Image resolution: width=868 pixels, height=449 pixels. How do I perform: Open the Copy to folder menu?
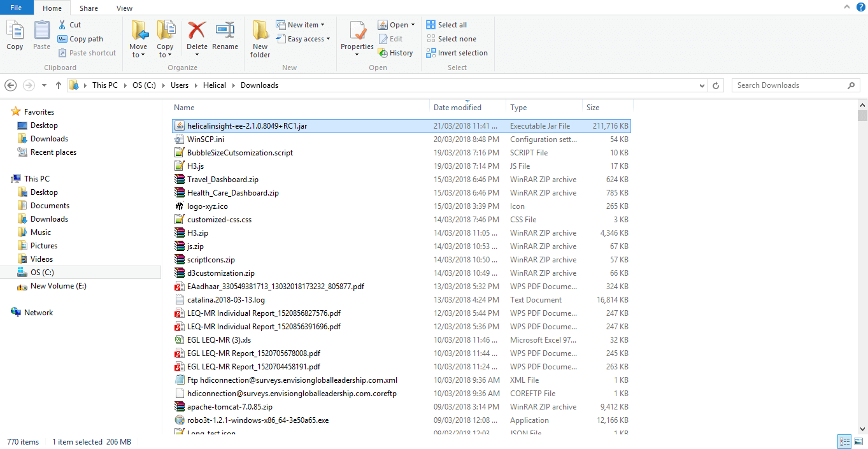pos(165,39)
